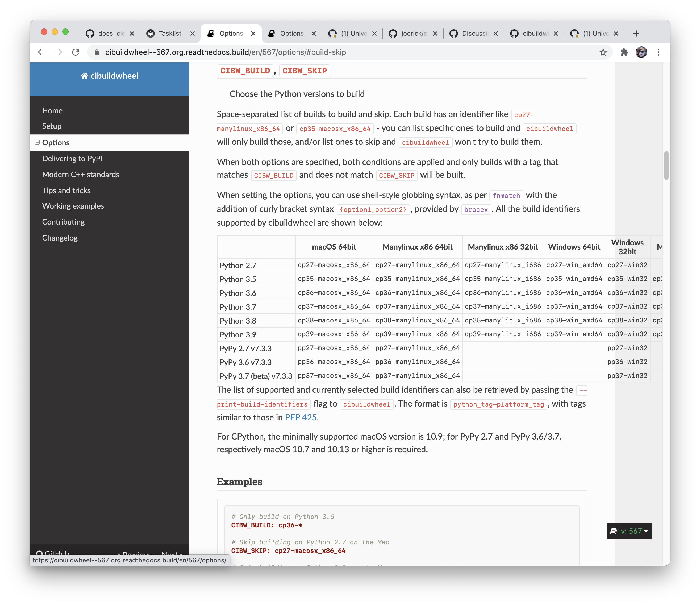This screenshot has height=605, width=700.
Task: Open the fnmatch documentation link
Action: (506, 196)
